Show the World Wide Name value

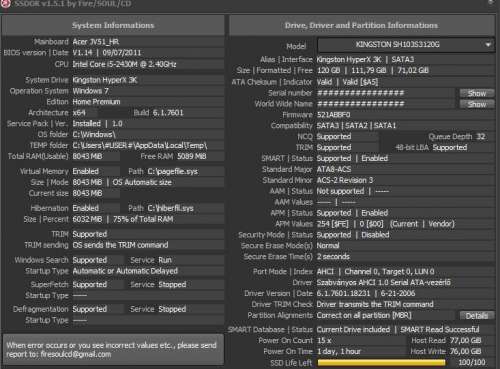click(477, 104)
